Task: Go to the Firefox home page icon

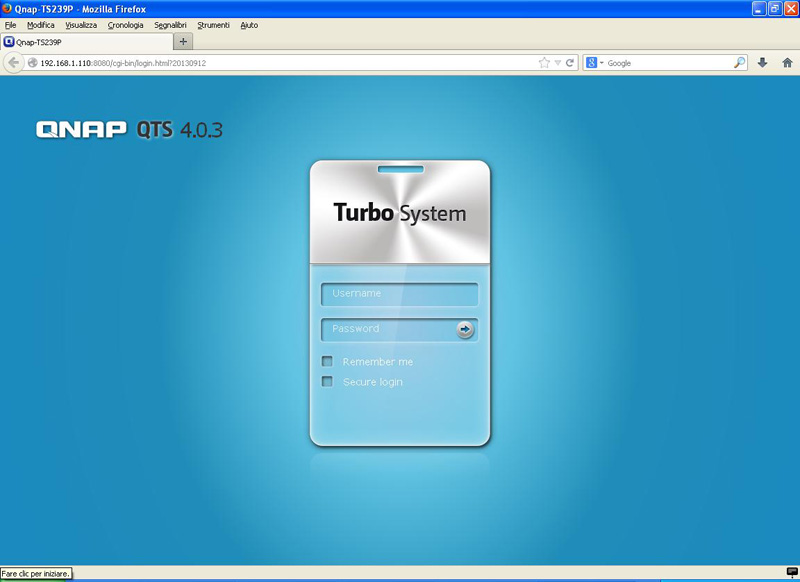Action: tap(787, 62)
